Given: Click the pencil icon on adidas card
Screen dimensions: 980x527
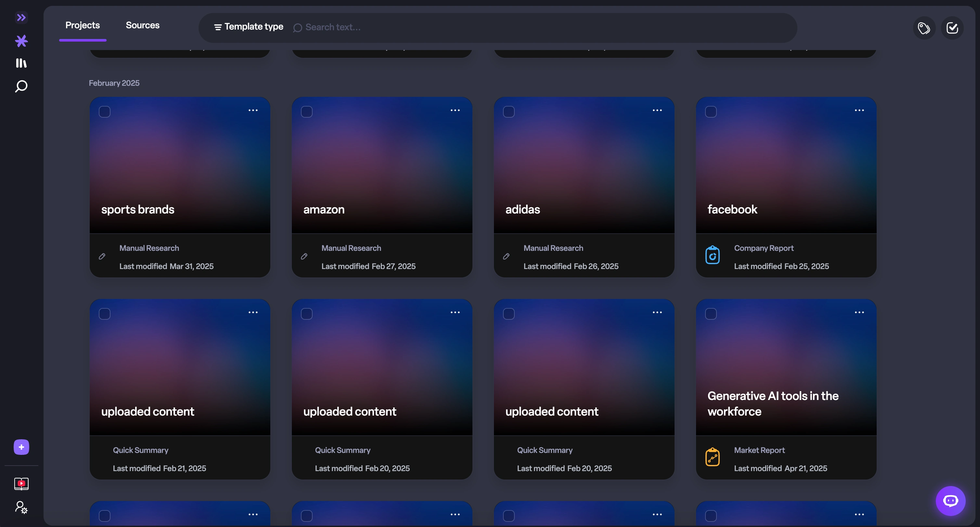Looking at the screenshot, I should 506,256.
